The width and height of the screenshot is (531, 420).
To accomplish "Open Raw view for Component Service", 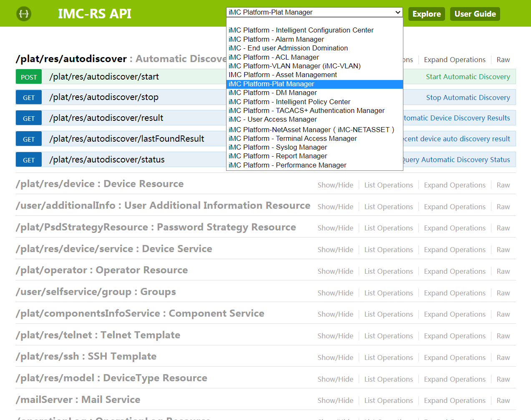I will pyautogui.click(x=503, y=314).
